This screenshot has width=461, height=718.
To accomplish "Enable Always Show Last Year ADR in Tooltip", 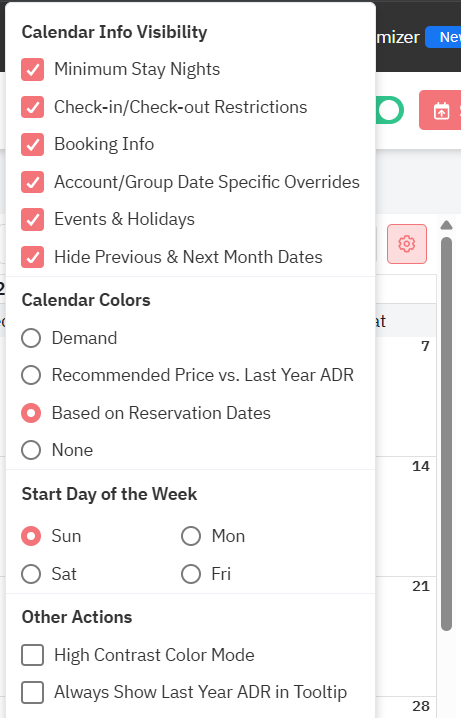I will (33, 692).
